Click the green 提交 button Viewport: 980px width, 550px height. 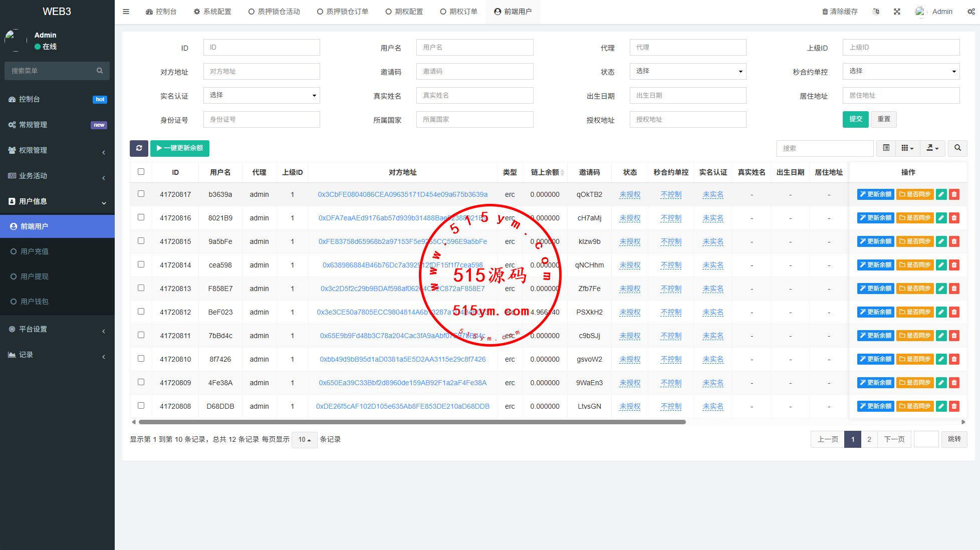click(x=855, y=119)
